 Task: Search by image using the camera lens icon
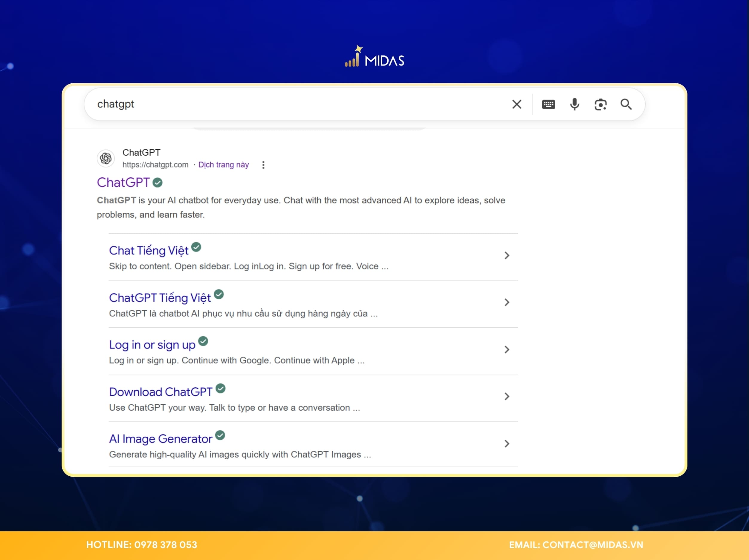coord(600,105)
